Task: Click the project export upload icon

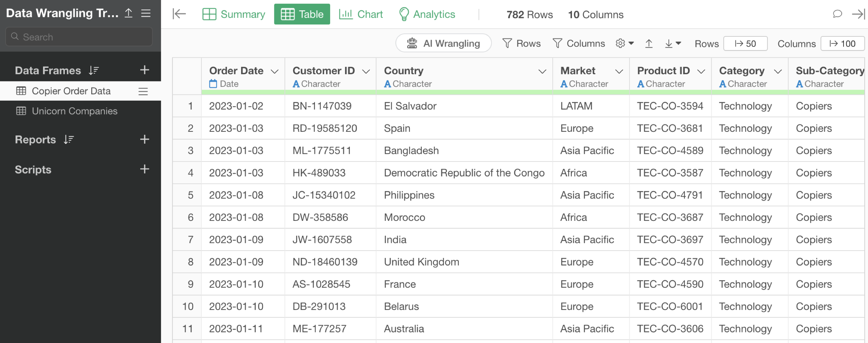Action: [128, 13]
